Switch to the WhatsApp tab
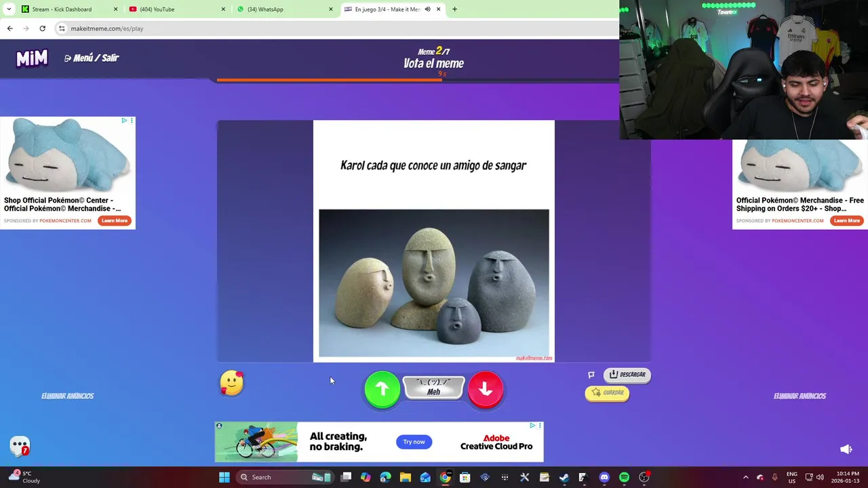 [285, 9]
